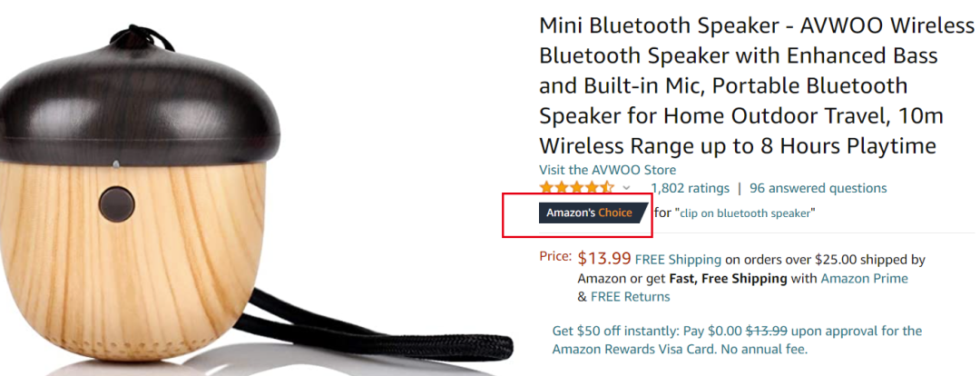Open the 1,802 ratings link
This screenshot has height=376, width=980.
click(x=690, y=188)
